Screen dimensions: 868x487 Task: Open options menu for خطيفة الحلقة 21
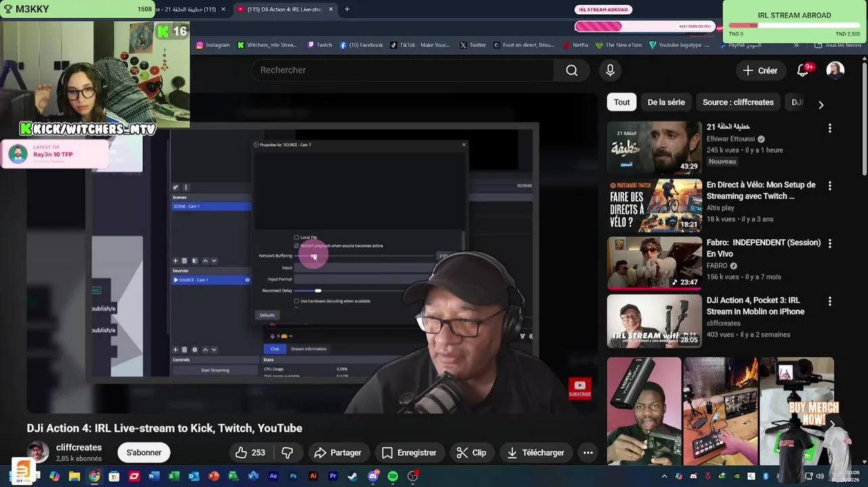tap(830, 128)
